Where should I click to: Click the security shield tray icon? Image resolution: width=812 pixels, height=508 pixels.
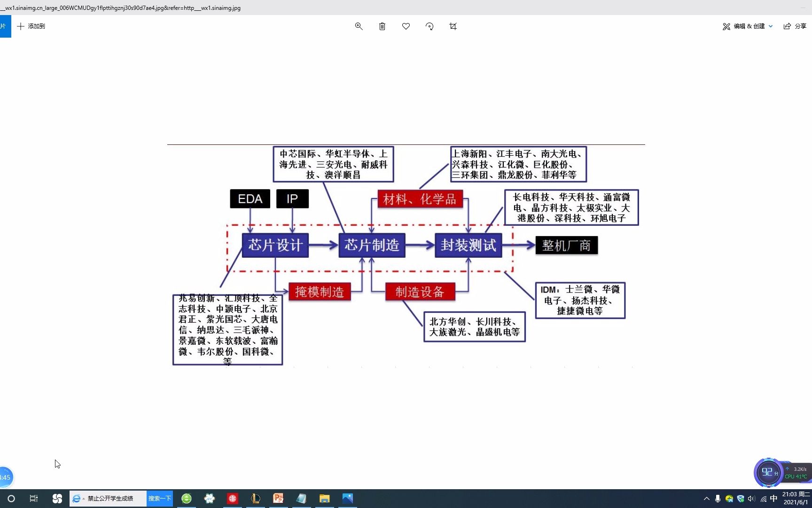pyautogui.click(x=741, y=499)
